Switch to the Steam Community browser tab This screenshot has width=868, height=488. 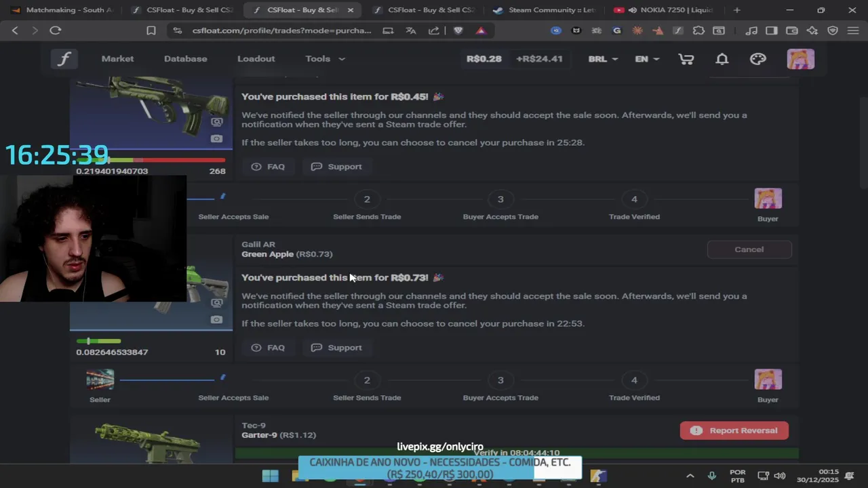click(x=544, y=10)
